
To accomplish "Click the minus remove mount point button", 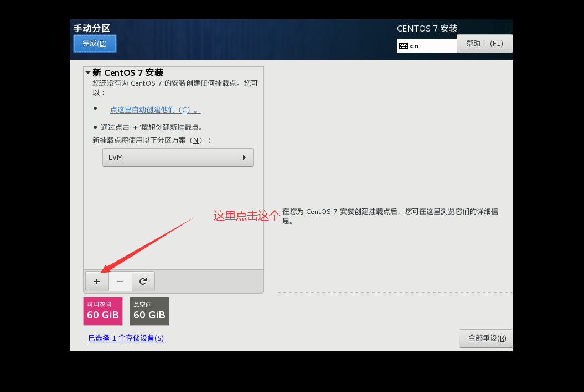I will [120, 281].
